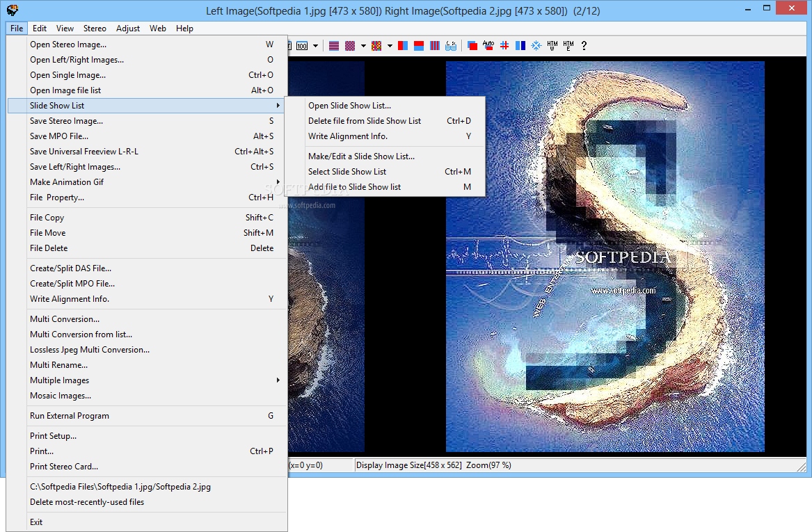Click Exit in File menu

(147, 522)
